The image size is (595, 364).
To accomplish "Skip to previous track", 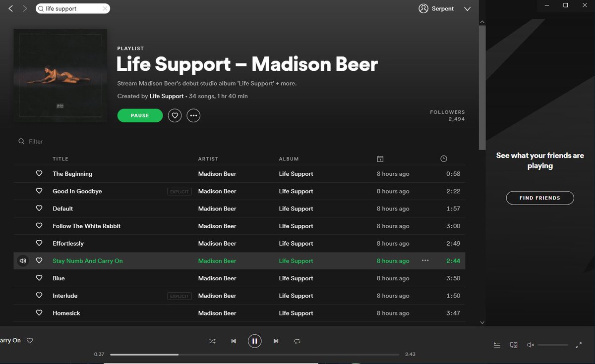I will click(234, 341).
